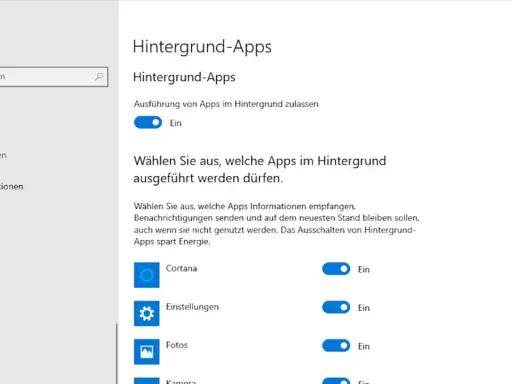Image resolution: width=512 pixels, height=384 pixels.
Task: Click the Fotos app icon
Action: click(147, 352)
